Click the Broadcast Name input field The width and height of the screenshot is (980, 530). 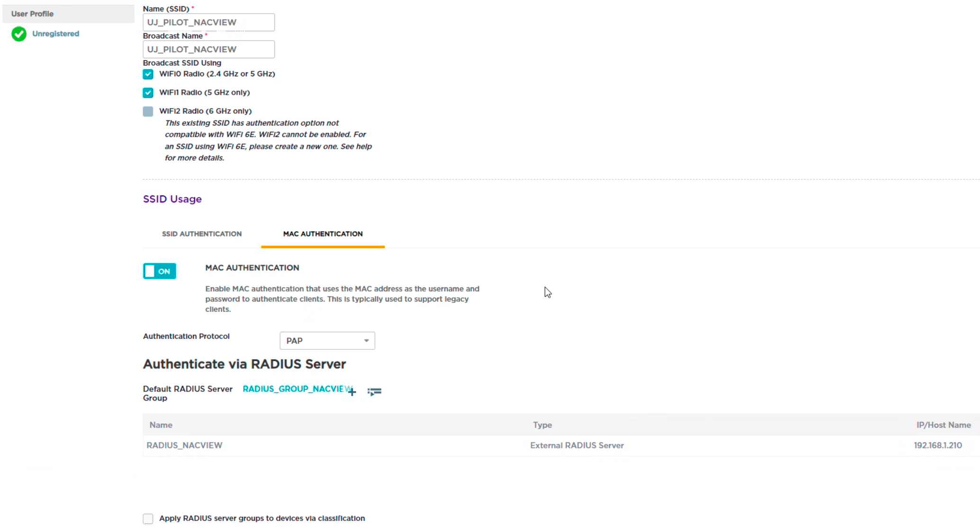click(208, 49)
